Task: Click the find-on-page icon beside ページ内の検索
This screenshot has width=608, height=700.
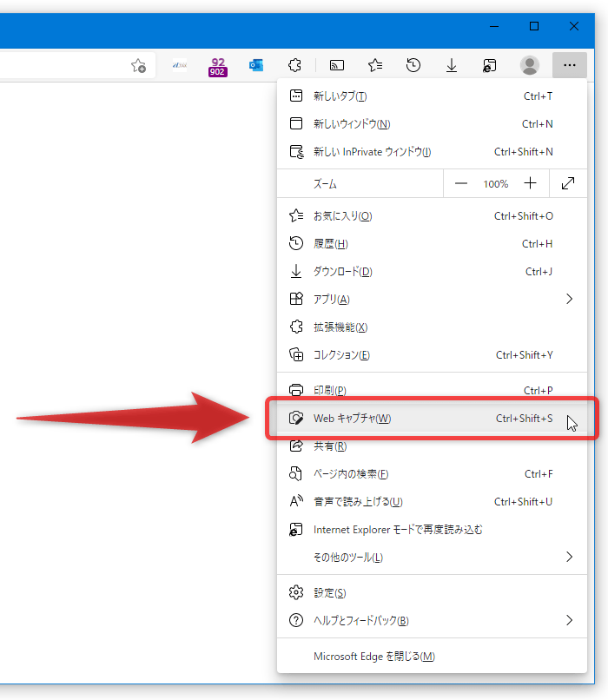Action: (x=295, y=473)
